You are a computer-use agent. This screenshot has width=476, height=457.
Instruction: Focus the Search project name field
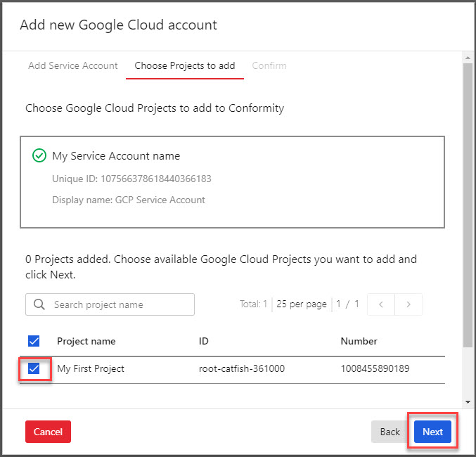[x=120, y=304]
